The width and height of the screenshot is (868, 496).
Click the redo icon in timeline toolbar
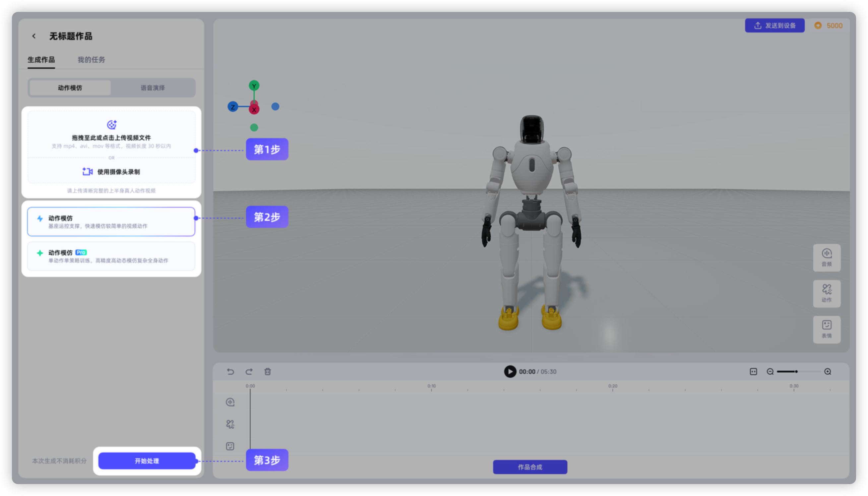(249, 372)
